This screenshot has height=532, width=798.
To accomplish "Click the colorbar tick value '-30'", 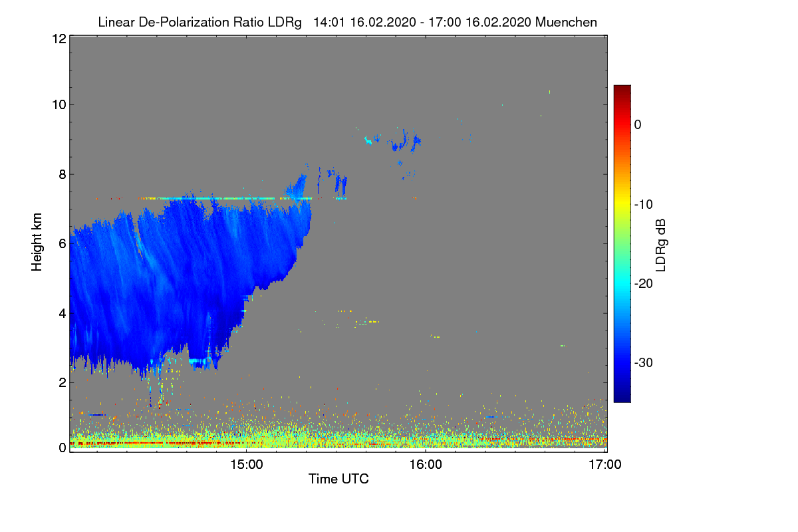I will tap(644, 363).
